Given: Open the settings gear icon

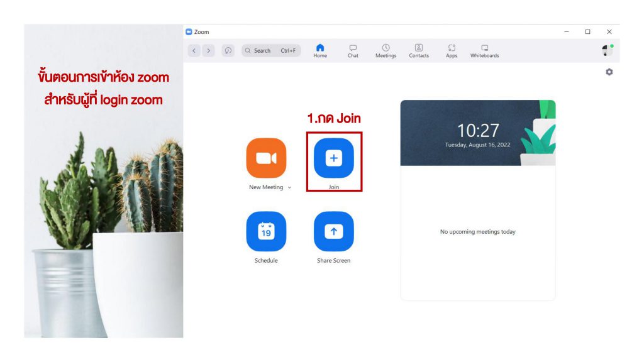Looking at the screenshot, I should pyautogui.click(x=609, y=72).
